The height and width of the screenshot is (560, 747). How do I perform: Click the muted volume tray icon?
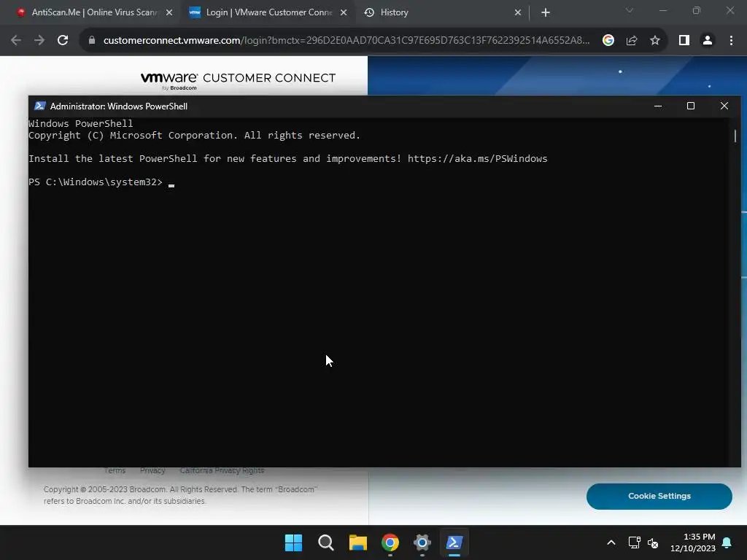[653, 542]
